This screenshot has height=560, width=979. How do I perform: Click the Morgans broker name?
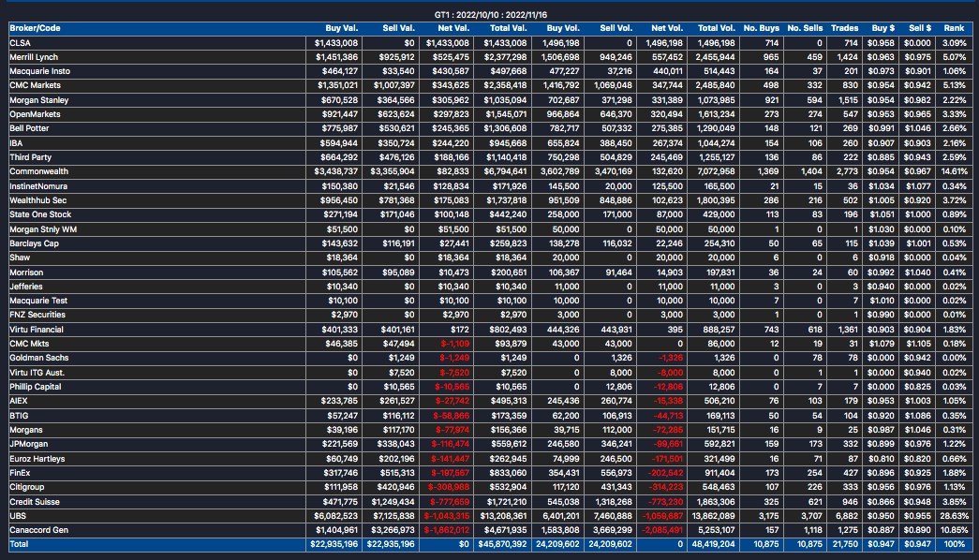(x=25, y=430)
